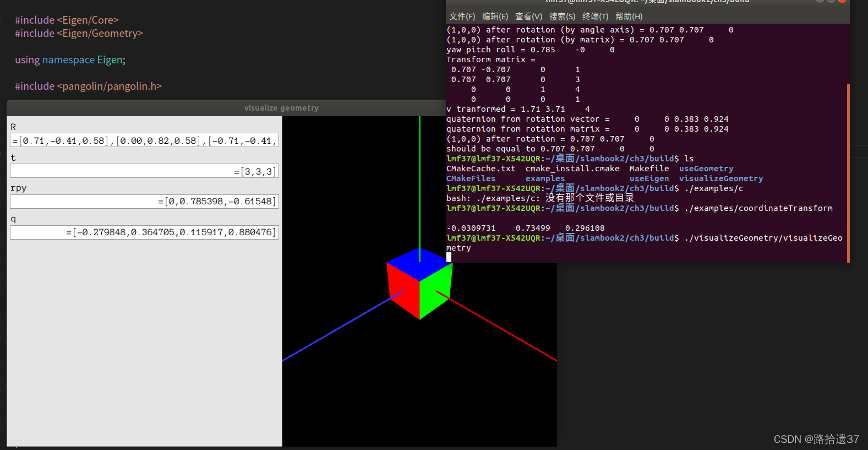Click the rpy label in the panel
This screenshot has height=450, width=868.
18,188
